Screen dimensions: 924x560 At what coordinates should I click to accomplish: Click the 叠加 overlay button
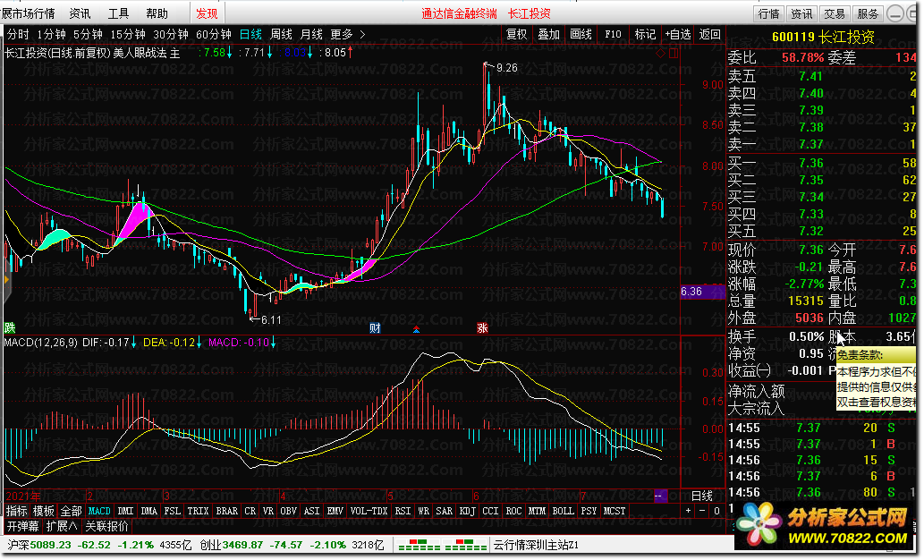coord(548,34)
